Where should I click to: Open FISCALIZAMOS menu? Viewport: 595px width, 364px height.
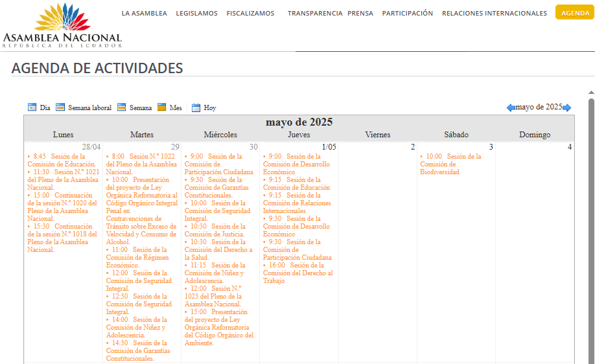(250, 13)
